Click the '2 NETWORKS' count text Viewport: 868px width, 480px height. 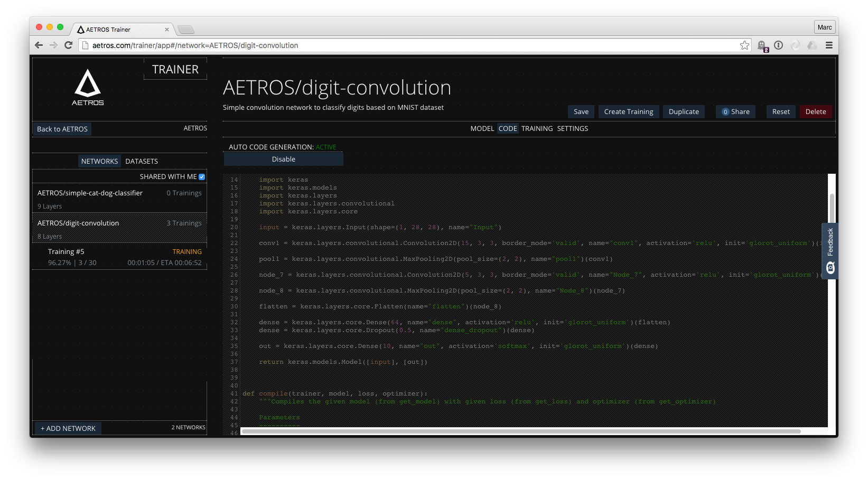pos(188,428)
